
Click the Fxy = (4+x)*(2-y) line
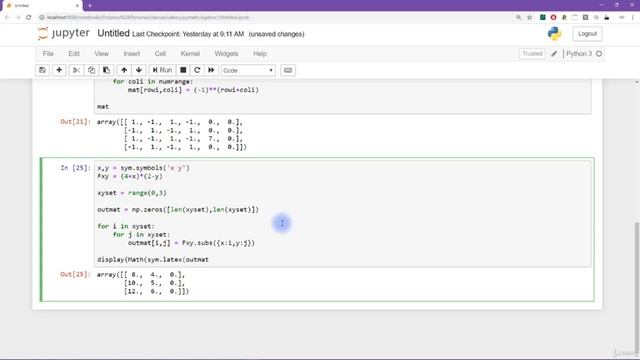point(130,176)
